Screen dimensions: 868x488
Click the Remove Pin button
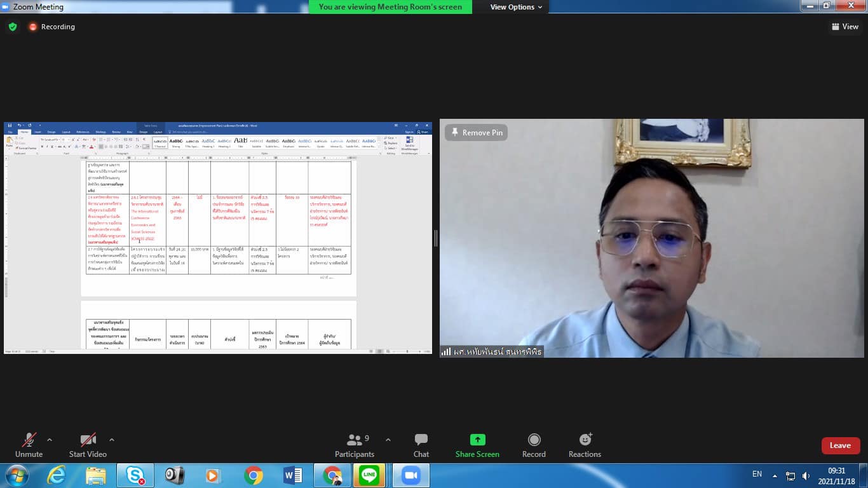click(476, 133)
